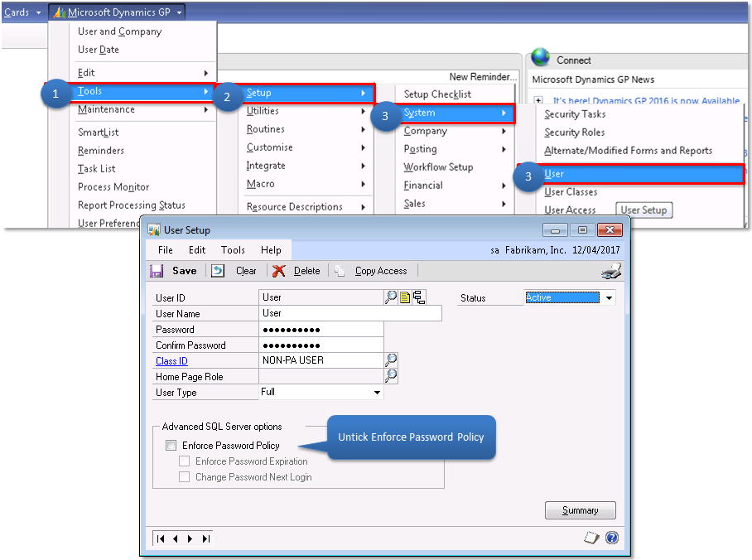Image resolution: width=752 pixels, height=560 pixels.
Task: Select Setup in the Tools submenu
Action: tap(307, 93)
